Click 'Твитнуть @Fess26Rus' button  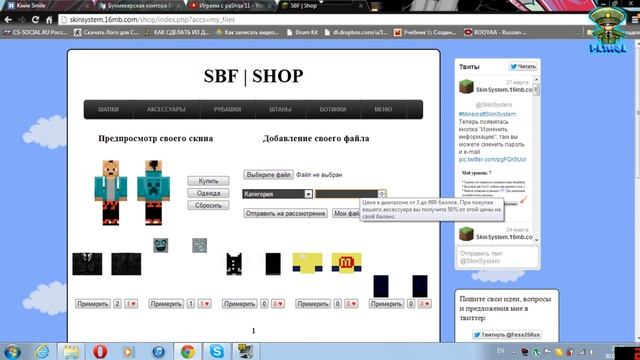point(507,335)
